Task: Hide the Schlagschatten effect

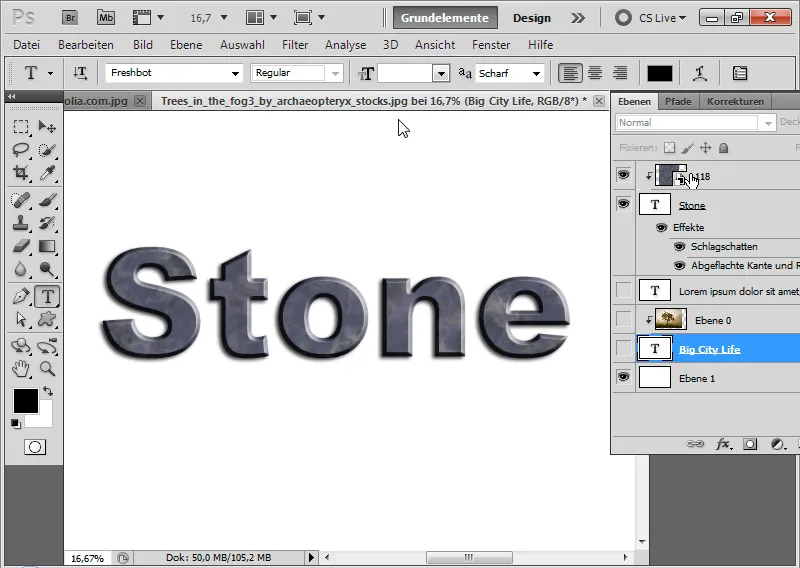Action: [679, 247]
